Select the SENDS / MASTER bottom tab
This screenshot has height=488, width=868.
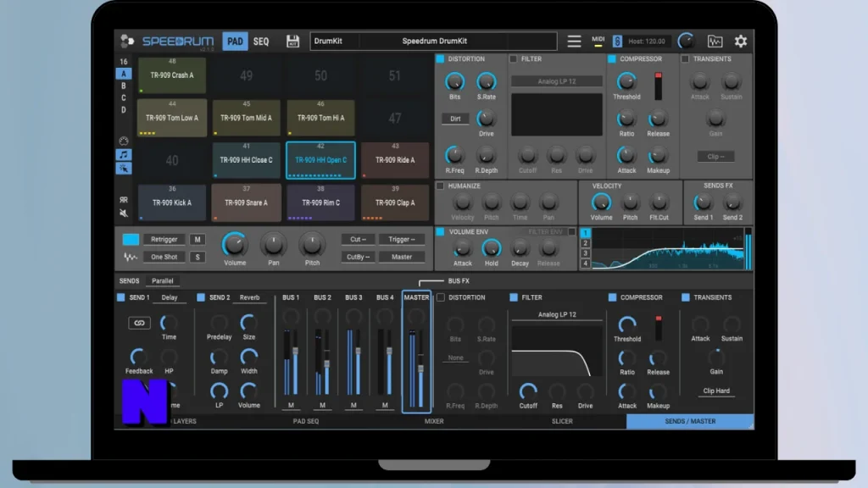coord(690,421)
